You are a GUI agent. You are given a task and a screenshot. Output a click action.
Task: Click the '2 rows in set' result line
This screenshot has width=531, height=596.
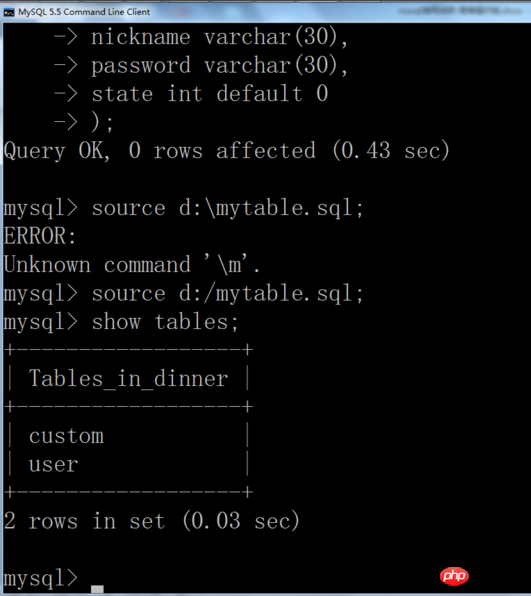point(152,521)
